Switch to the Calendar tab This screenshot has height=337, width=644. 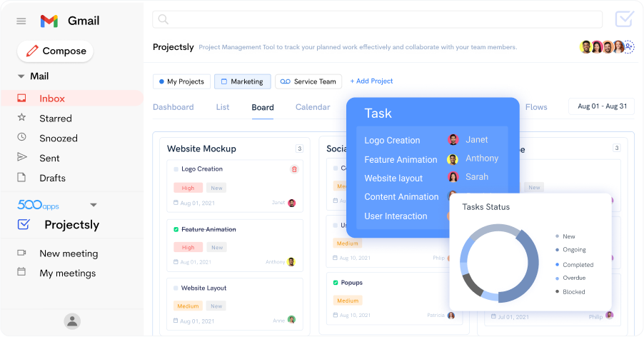click(313, 107)
